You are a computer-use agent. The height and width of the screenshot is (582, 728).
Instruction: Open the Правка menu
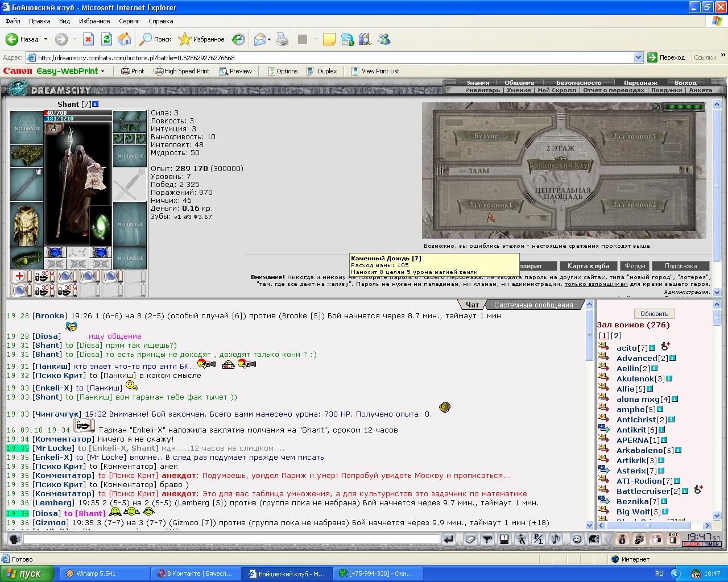coord(39,21)
